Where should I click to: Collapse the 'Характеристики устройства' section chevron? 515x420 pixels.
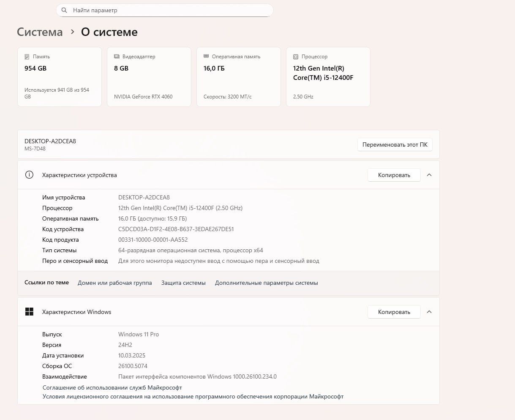tap(429, 175)
